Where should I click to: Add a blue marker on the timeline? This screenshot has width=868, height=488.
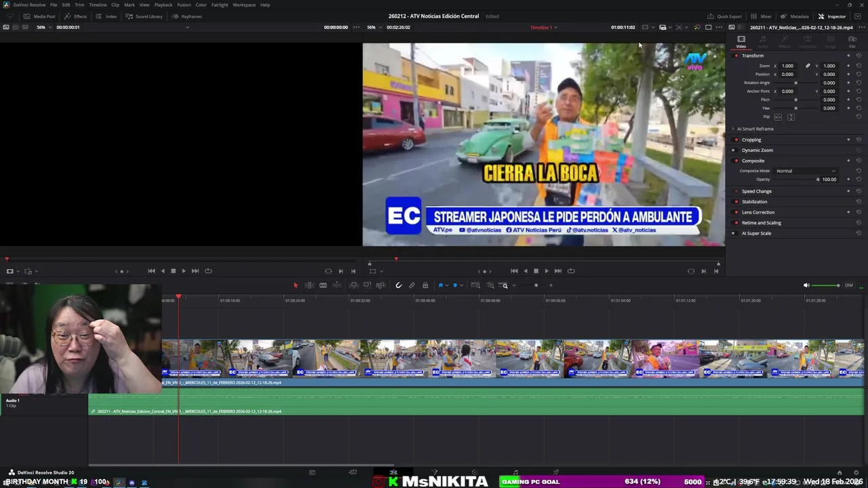[454, 285]
